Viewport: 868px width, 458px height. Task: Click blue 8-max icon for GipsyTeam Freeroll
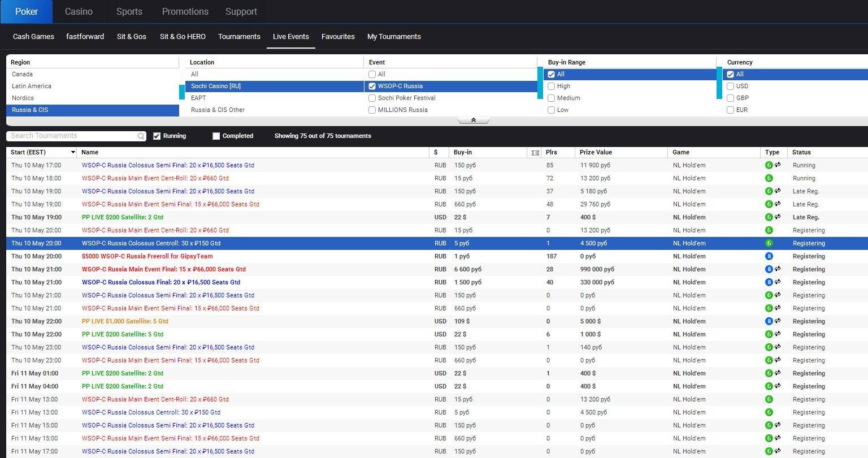769,256
